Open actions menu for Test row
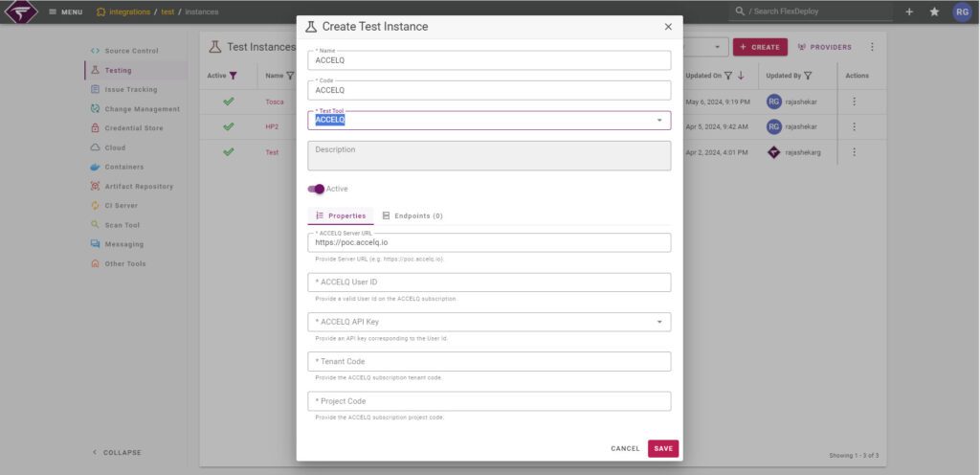 (855, 152)
